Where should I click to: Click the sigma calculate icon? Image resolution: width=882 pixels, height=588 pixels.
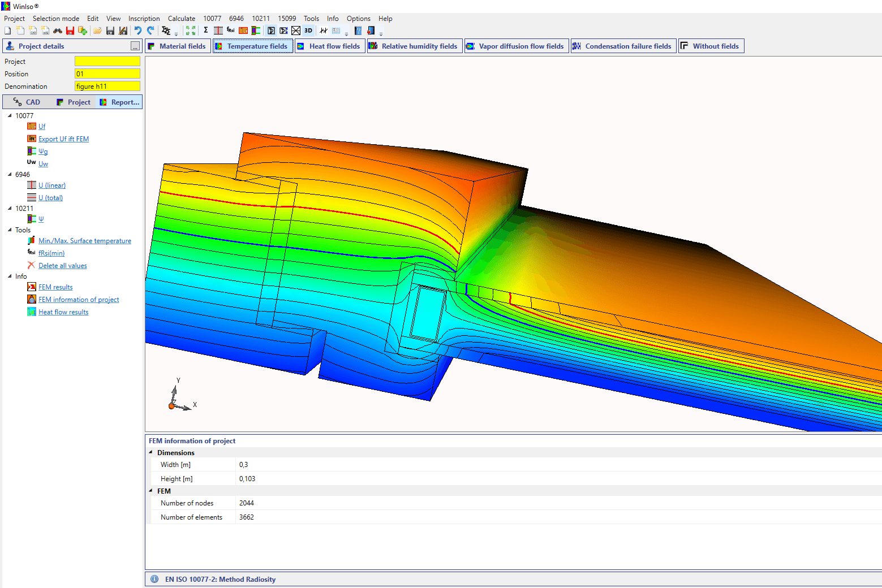(206, 31)
